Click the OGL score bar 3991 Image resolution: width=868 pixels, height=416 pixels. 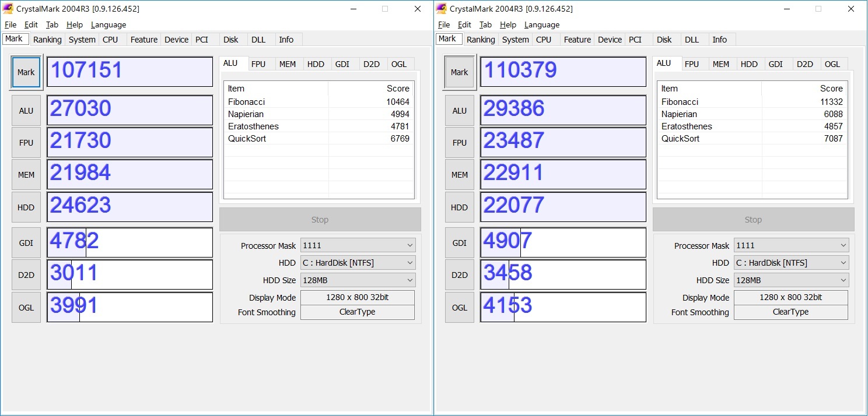point(129,307)
